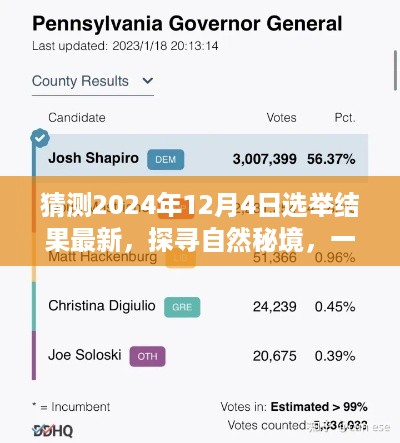Click the teal color bar beside Christina Digiulio
The height and width of the screenshot is (443, 400).
tap(34, 306)
